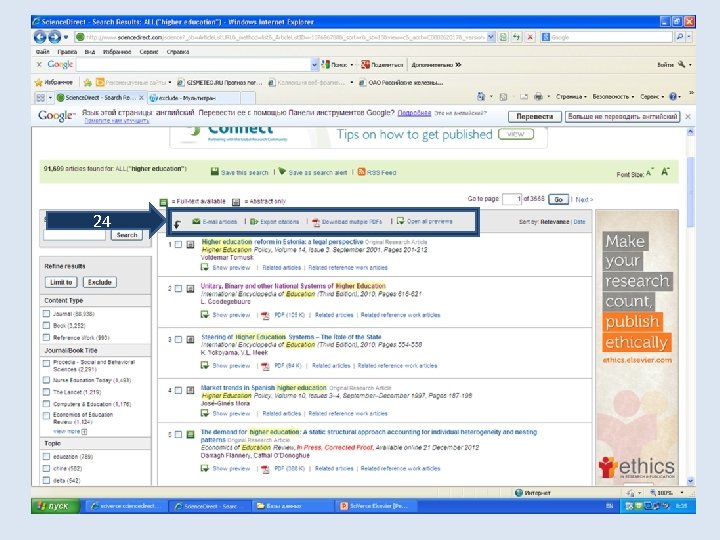Click the Windows пуск Start button
Viewport: 720px width, 540px height.
[x=56, y=506]
